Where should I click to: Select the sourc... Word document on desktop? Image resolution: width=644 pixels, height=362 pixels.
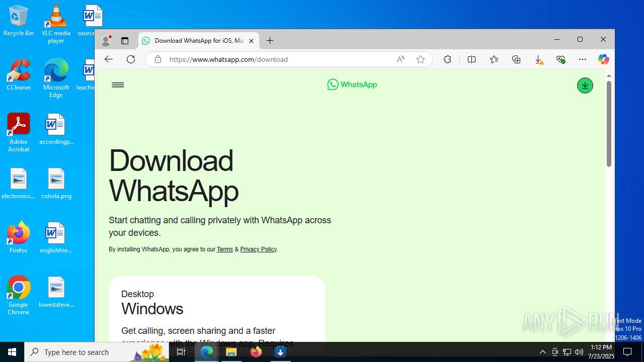(92, 21)
